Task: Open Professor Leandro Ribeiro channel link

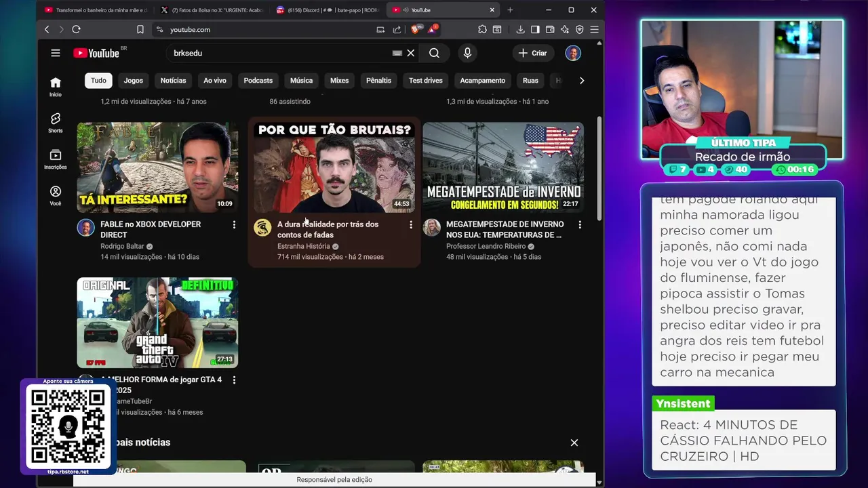Action: click(x=486, y=246)
